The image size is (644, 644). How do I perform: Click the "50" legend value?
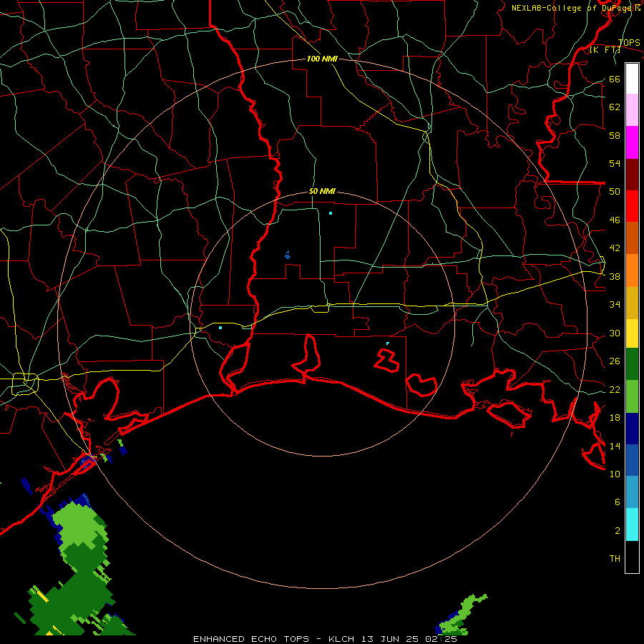(615, 192)
